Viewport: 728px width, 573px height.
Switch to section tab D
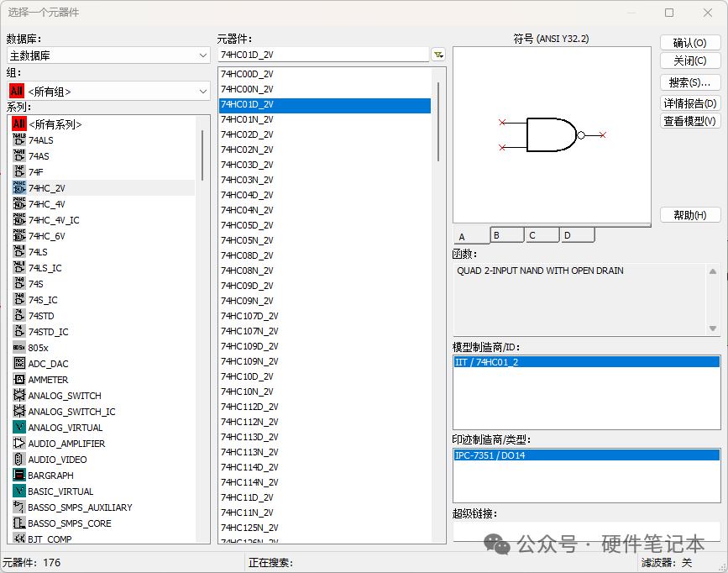(x=577, y=235)
